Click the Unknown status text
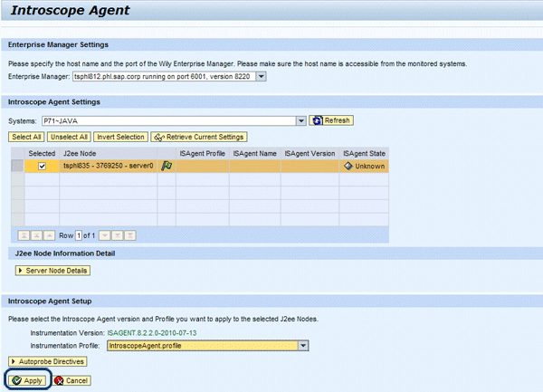Screen dimensions: 543x392 370,167
